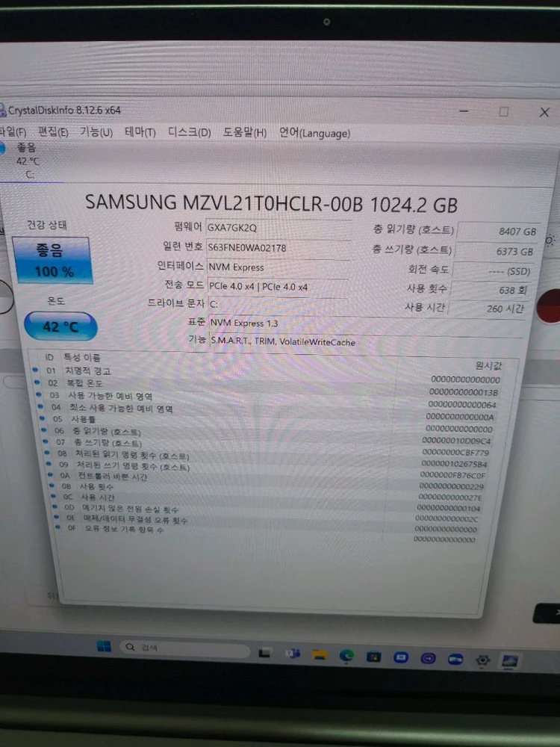This screenshot has width=560, height=747.
Task: Open Microsoft Store from the taskbar
Action: coord(373,657)
